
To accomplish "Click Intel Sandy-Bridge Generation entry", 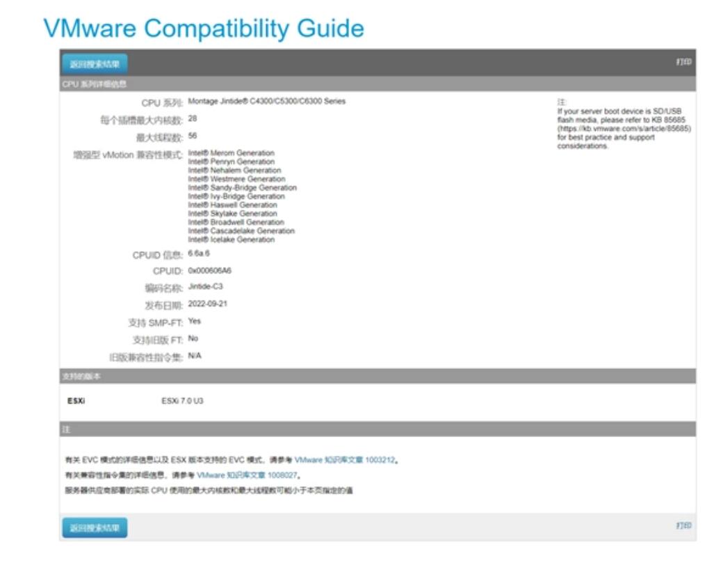I will [243, 188].
